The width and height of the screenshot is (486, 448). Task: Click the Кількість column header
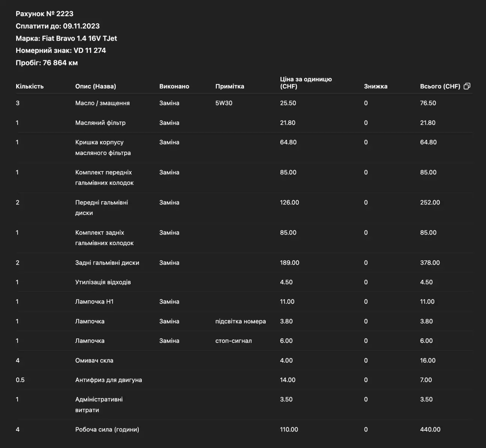click(x=30, y=86)
